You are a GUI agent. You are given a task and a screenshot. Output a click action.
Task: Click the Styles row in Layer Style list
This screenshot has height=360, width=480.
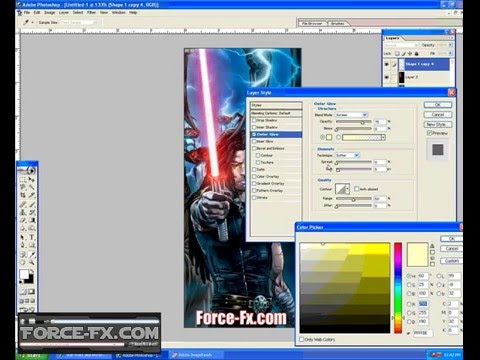pos(276,105)
